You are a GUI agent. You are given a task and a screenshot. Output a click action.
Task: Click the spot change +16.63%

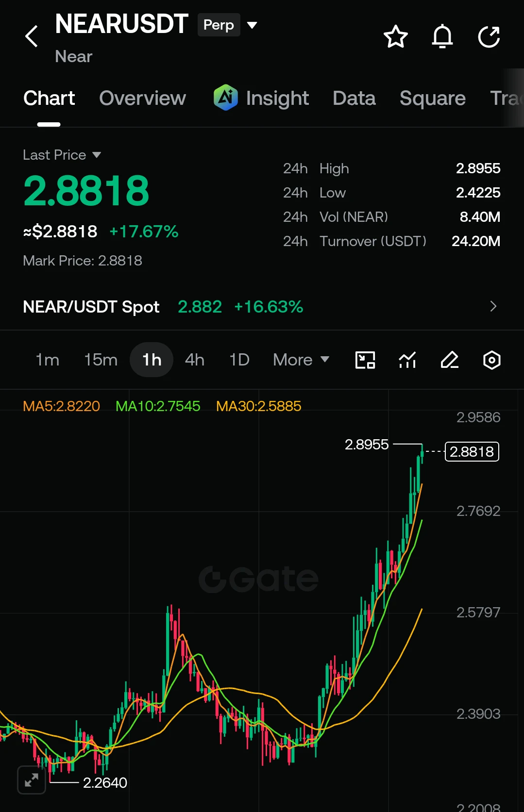click(269, 307)
